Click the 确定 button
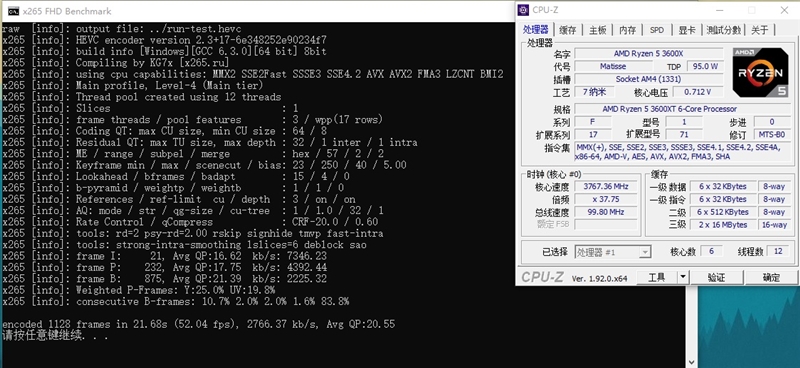 (771, 277)
